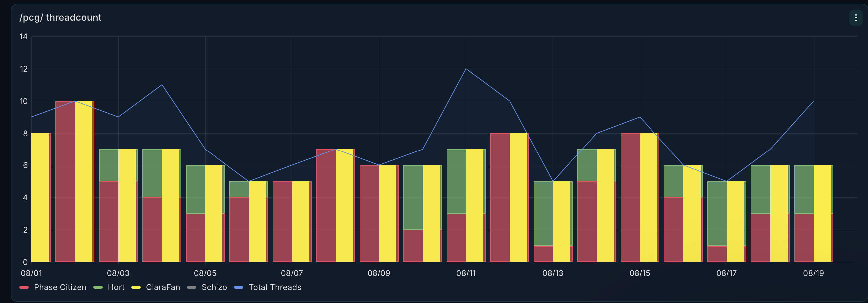Select the Total Threads line peak at 08/11

[x=466, y=69]
